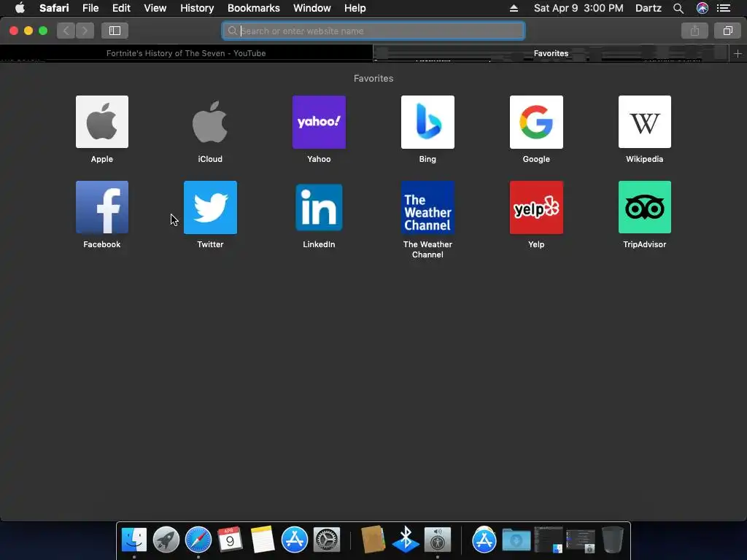
Task: Open the Bookmarks menu
Action: 253,8
